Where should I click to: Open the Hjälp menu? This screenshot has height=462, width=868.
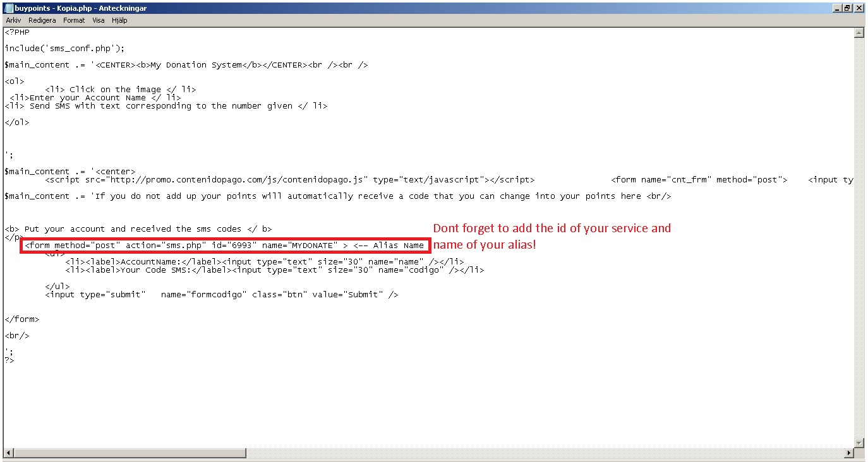point(119,20)
